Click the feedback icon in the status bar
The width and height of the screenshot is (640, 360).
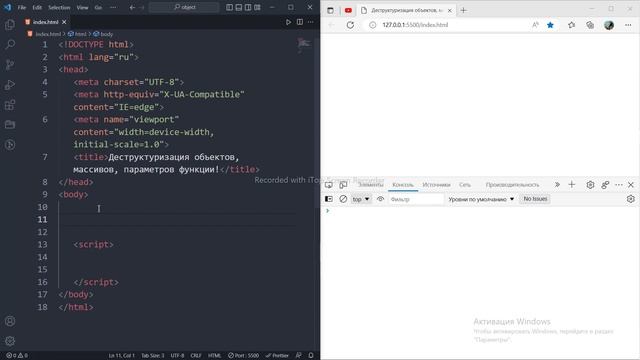[299, 356]
